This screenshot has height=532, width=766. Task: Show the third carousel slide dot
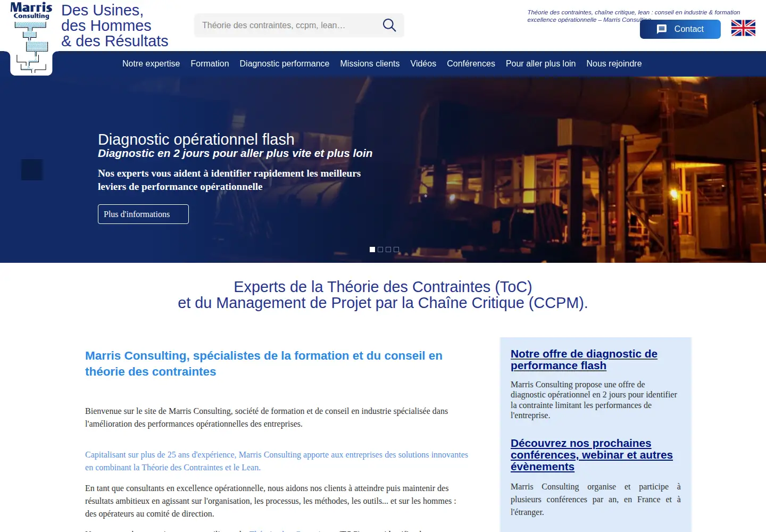click(x=388, y=250)
